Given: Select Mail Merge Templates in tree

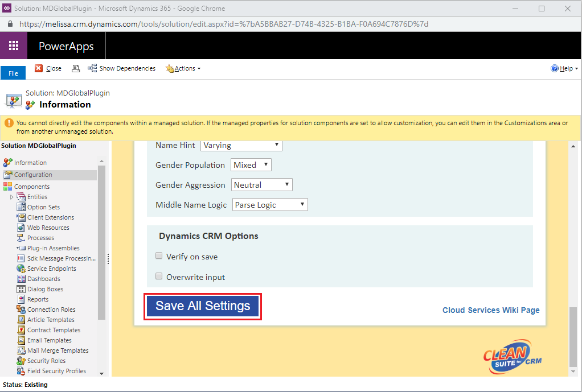Looking at the screenshot, I should [58, 350].
